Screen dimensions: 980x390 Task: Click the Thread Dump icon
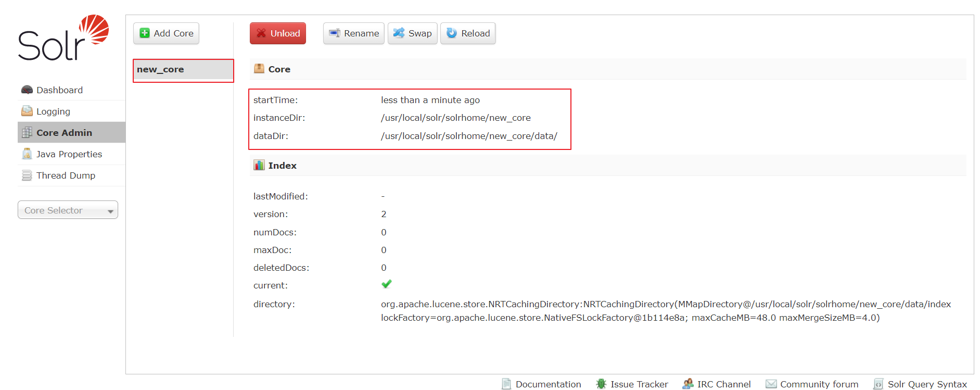pyautogui.click(x=27, y=175)
